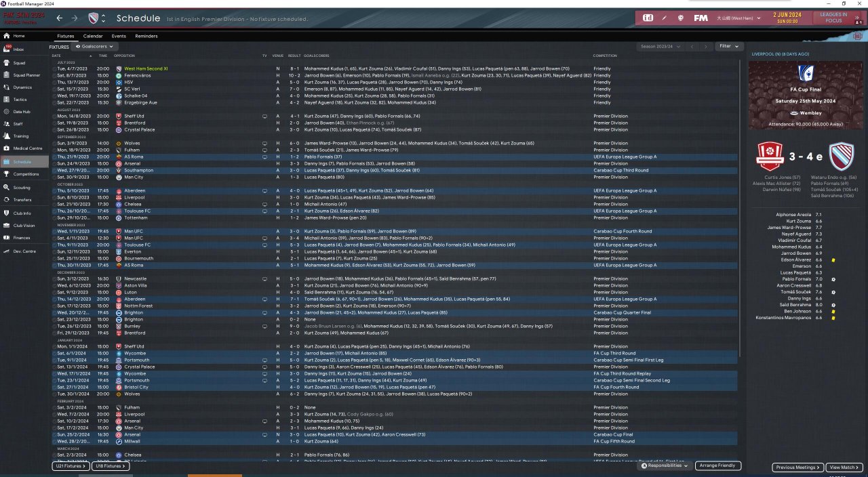
Task: Click the pencil edit icon in top bar
Action: pos(665,18)
